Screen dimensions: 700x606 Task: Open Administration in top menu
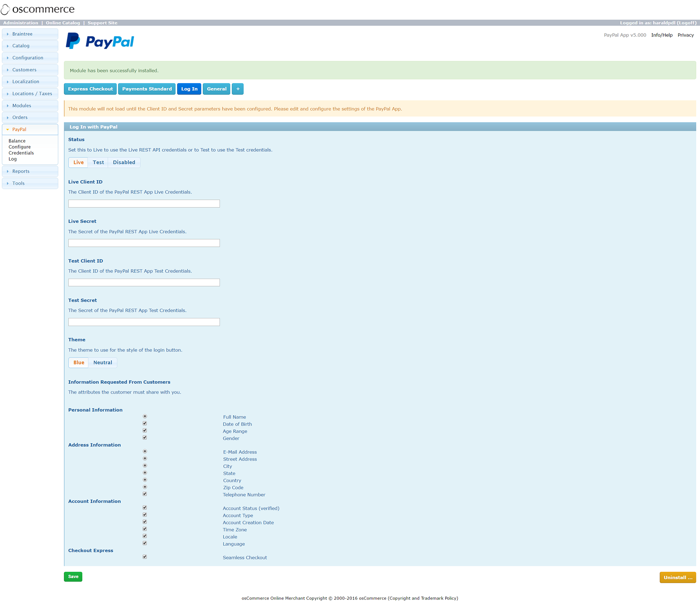(x=21, y=23)
